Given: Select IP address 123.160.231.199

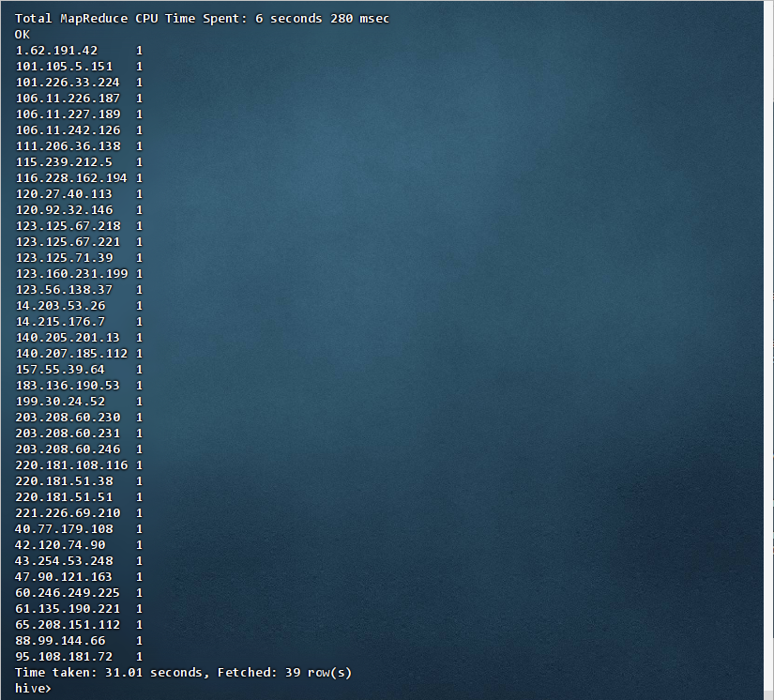Looking at the screenshot, I should (71, 273).
